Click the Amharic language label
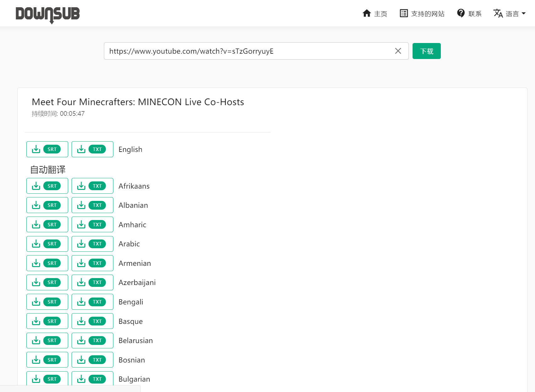The height and width of the screenshot is (392, 535). 132,225
